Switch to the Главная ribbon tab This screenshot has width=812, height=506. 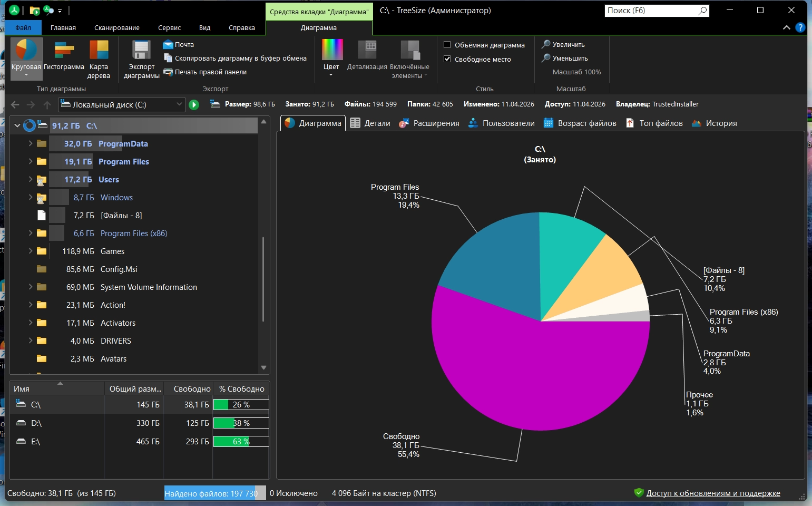(x=63, y=27)
